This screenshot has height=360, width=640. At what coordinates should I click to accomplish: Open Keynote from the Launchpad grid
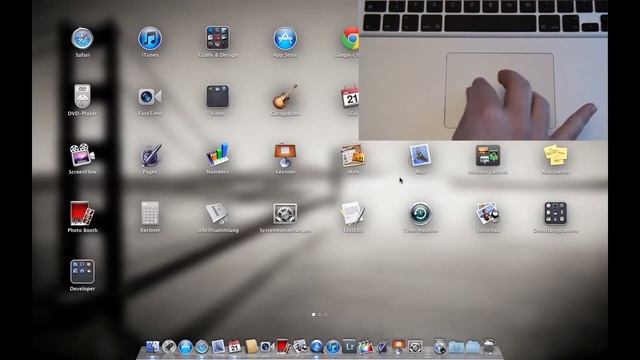point(285,155)
